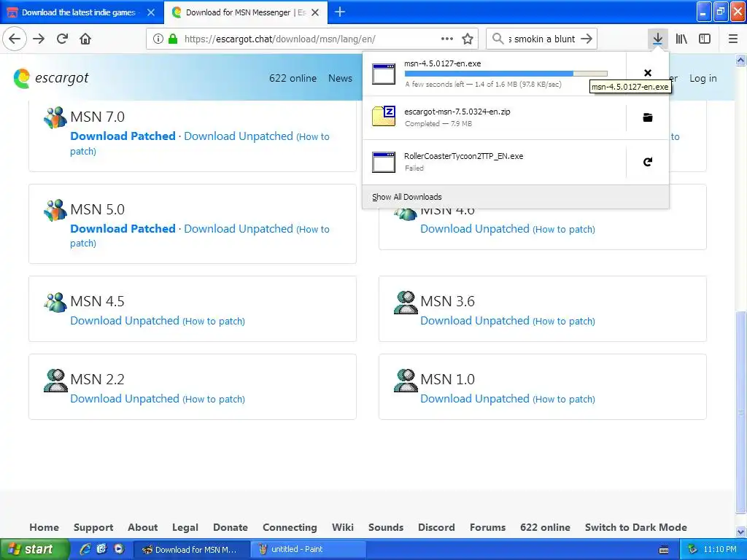Switch to the indie games tab
This screenshot has height=560, width=747.
tap(79, 12)
